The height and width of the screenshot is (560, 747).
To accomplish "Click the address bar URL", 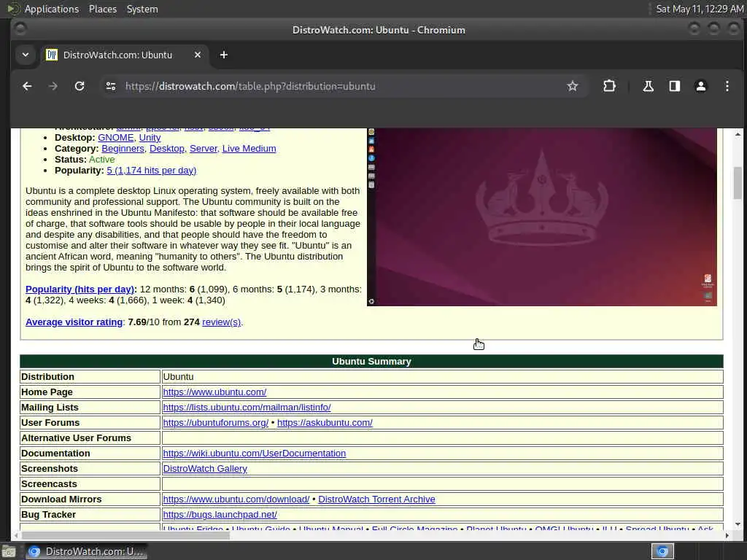I will click(250, 86).
